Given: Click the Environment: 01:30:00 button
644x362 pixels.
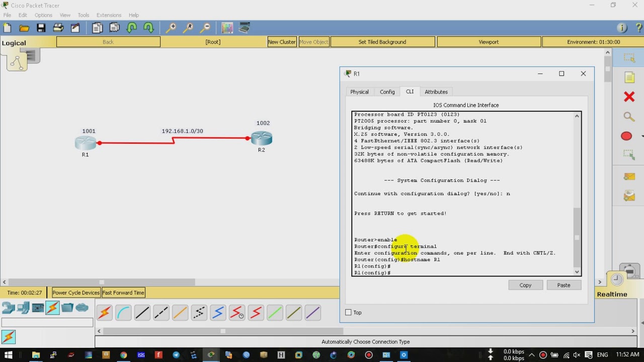Looking at the screenshot, I should [x=593, y=42].
